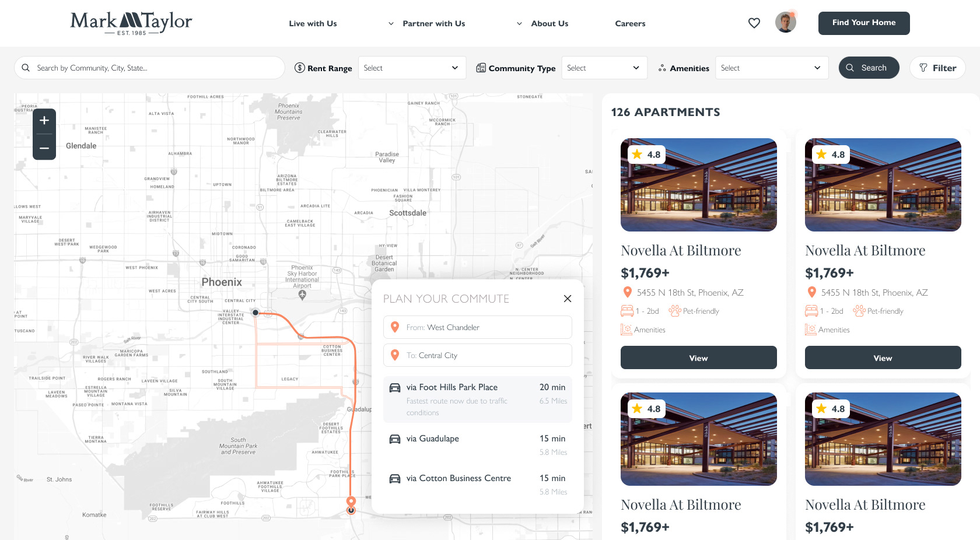Click the 4.8 star badge on bottom-left card
980x540 pixels.
pyautogui.click(x=646, y=409)
